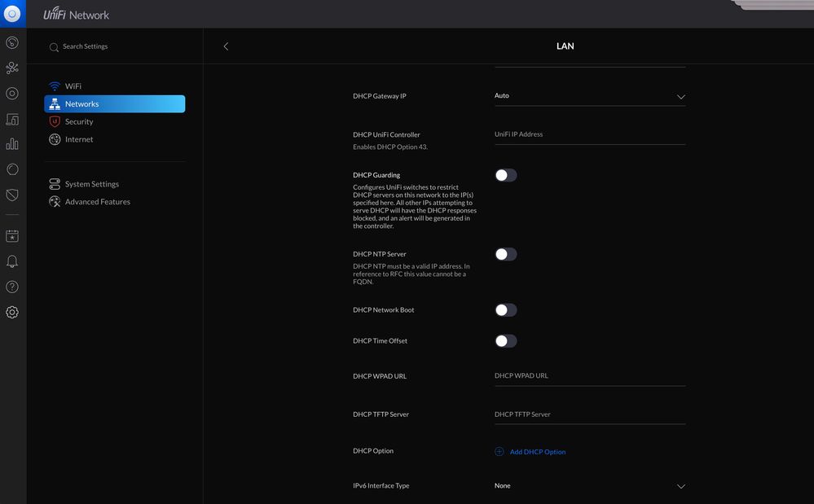814x504 pixels.
Task: Click the DHCP WPAD URL input field
Action: click(589, 376)
